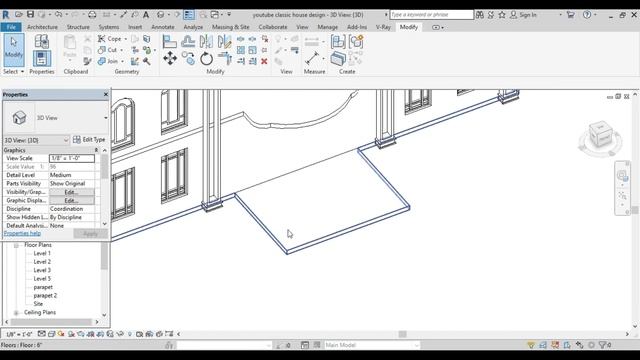Image resolution: width=640 pixels, height=360 pixels.
Task: Toggle sun path in the view control bar
Action: 61,334
